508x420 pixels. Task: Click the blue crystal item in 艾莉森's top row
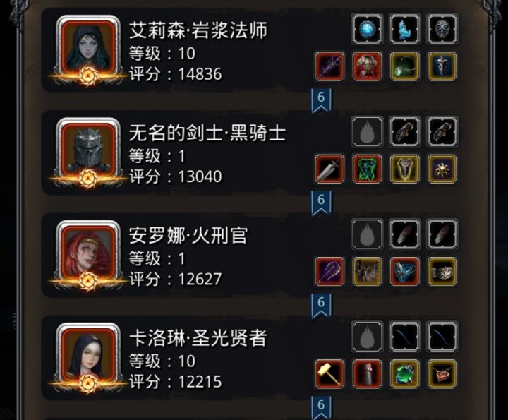(x=405, y=29)
